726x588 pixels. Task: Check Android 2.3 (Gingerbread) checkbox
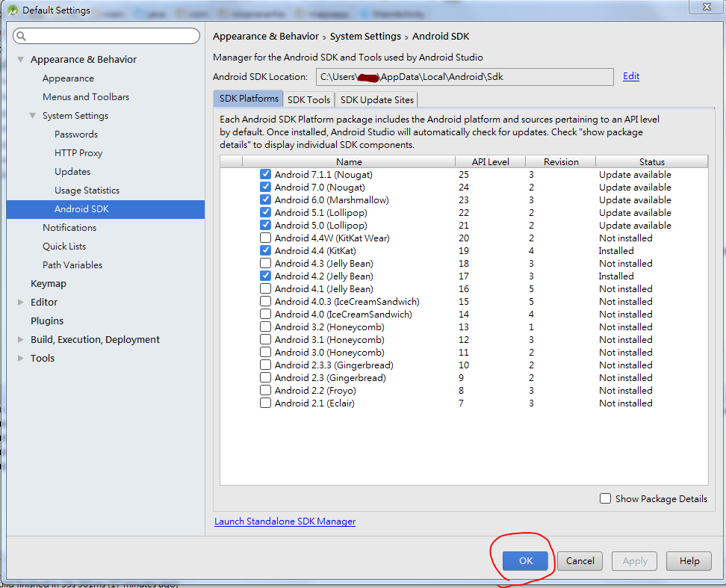tap(265, 378)
